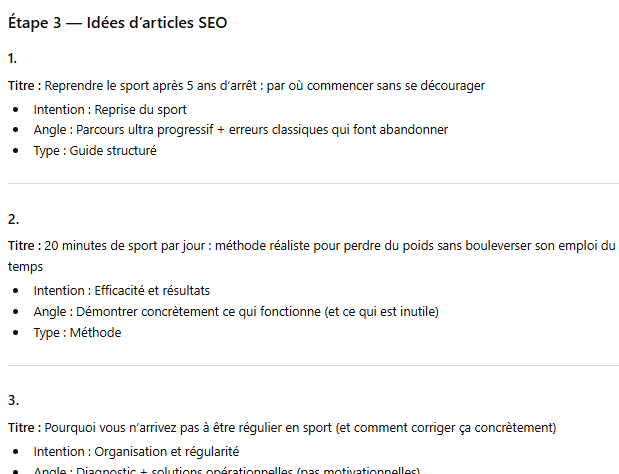Click the "Type : Méthode" bullet
Screen dimensions: 619x474
pyautogui.click(x=77, y=332)
